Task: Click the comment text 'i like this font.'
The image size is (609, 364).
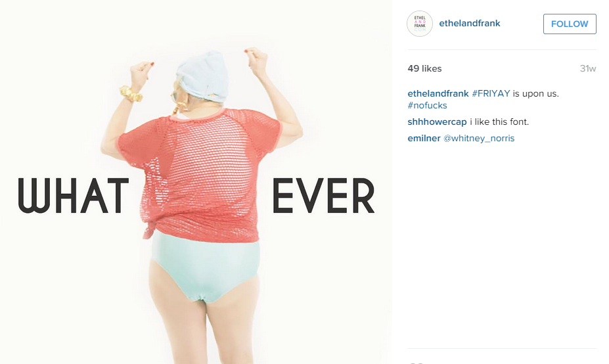Action: 499,122
